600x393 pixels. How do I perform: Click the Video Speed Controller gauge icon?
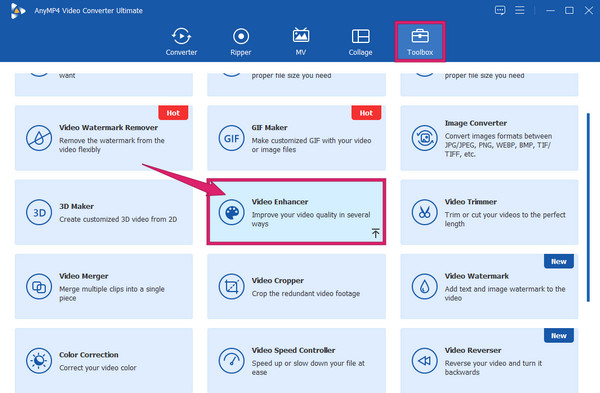(x=232, y=360)
